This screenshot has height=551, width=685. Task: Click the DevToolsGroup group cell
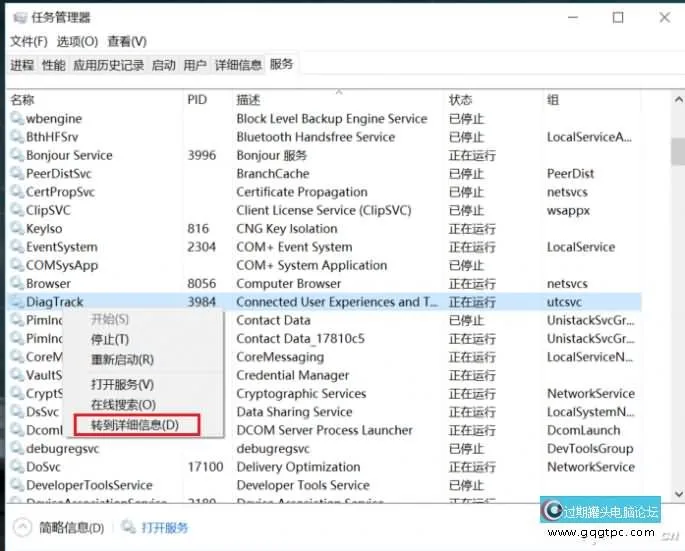tap(590, 449)
